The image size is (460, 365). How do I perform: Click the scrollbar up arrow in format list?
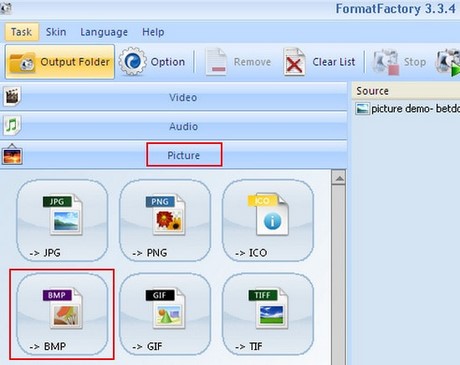(x=339, y=178)
